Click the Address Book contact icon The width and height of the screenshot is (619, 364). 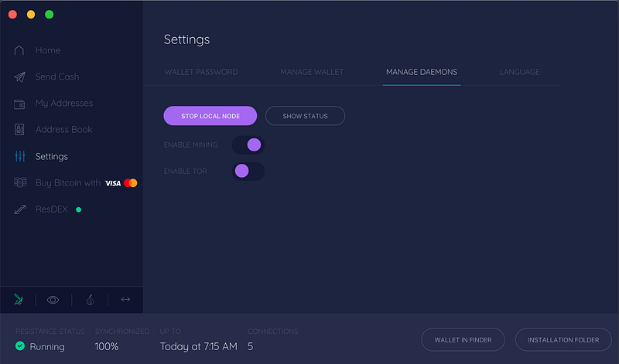pos(19,129)
